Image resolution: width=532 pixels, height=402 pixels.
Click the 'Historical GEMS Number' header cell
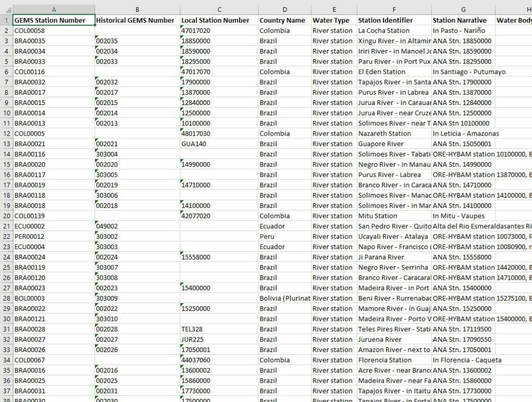(137, 20)
